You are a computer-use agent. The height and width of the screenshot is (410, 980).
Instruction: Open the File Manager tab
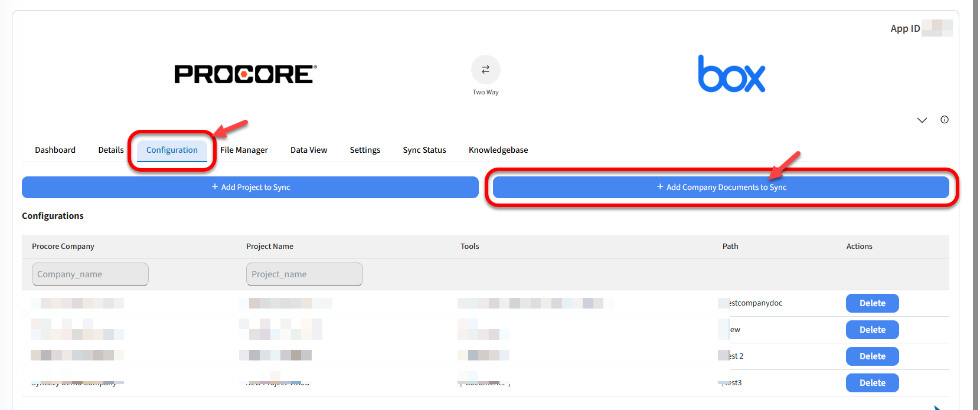point(244,150)
